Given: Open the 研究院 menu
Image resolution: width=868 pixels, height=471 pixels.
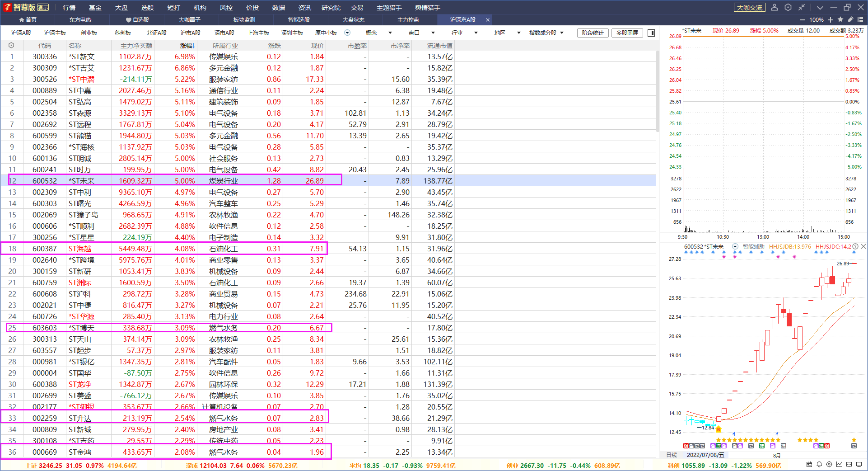Looking at the screenshot, I should click(331, 8).
